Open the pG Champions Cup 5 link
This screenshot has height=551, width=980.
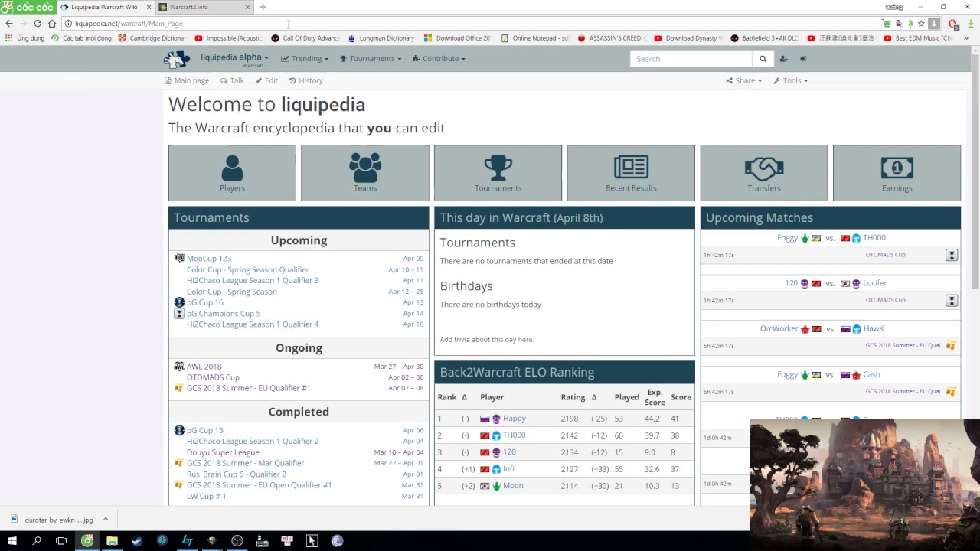(224, 314)
